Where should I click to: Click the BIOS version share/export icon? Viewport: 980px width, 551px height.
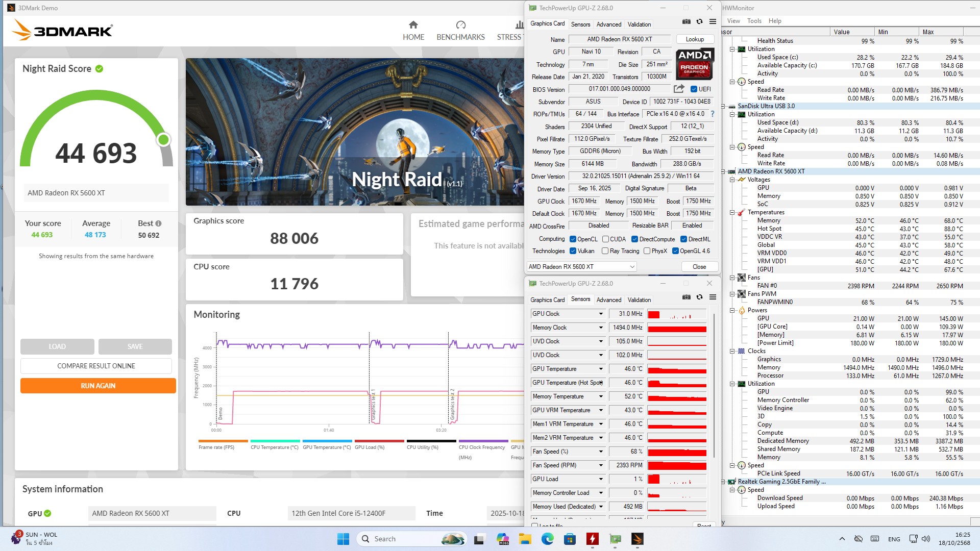tap(679, 89)
